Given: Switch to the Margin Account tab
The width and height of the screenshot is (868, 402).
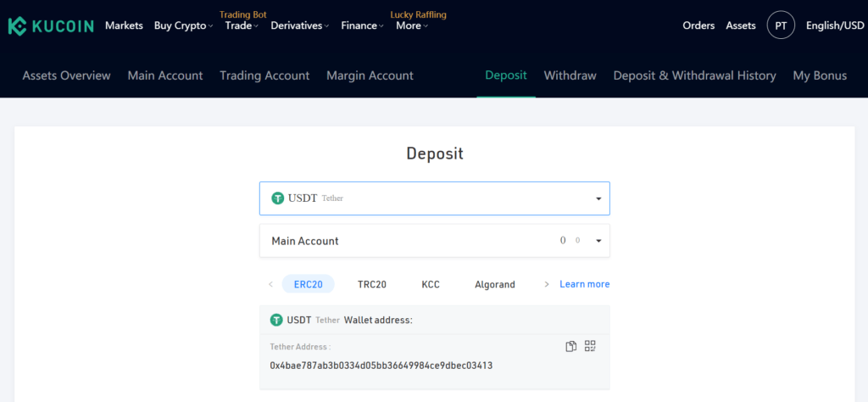Looking at the screenshot, I should pos(370,75).
